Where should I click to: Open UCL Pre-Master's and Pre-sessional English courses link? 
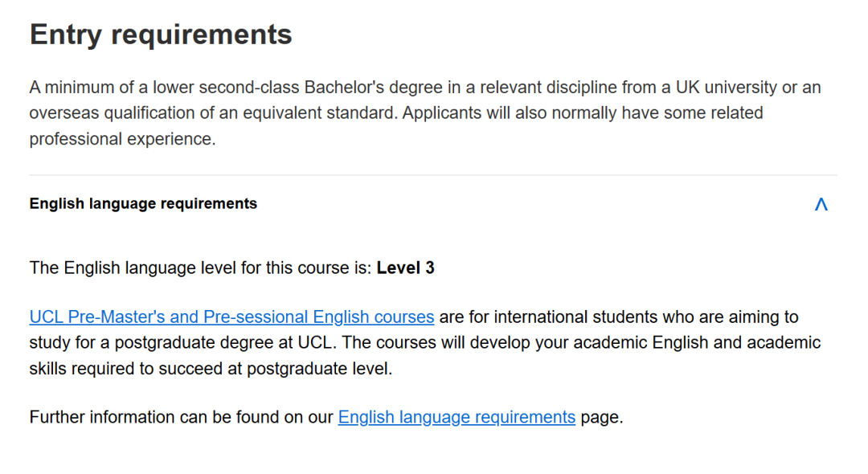(x=231, y=317)
